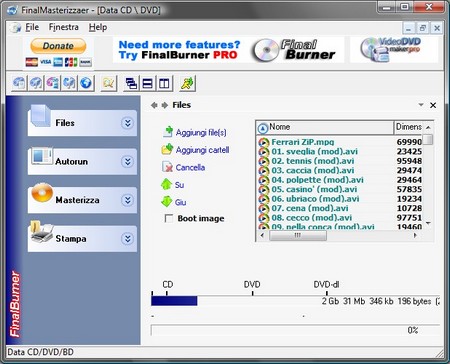This screenshot has height=364, width=450.
Task: Select 03. caccia (mod).avi in list
Action: (313, 170)
